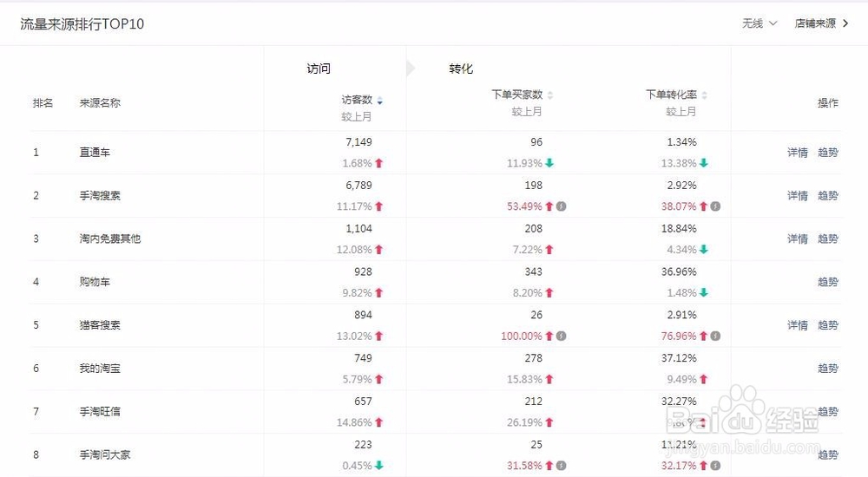The height and width of the screenshot is (477, 868).
Task: Open 详情 for 手淘搜索 row
Action: pos(798,195)
